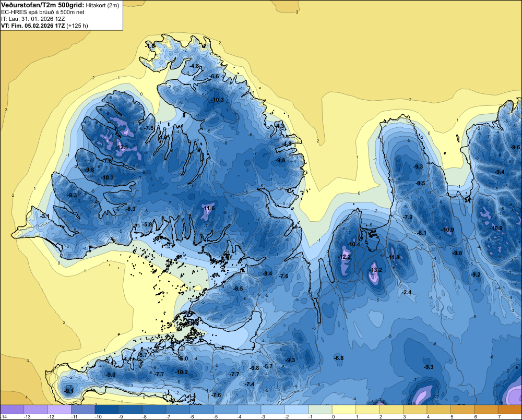Click the -12.1 temperature value in Westfjords

122,148
